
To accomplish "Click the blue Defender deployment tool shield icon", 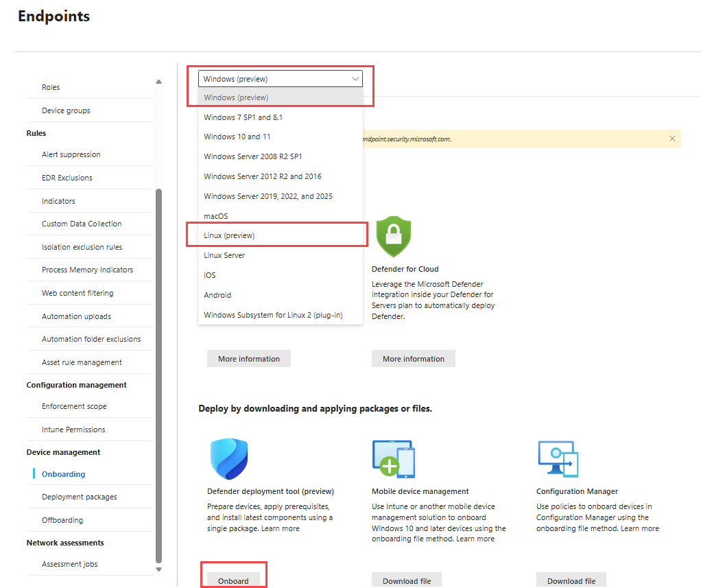I will click(x=228, y=459).
